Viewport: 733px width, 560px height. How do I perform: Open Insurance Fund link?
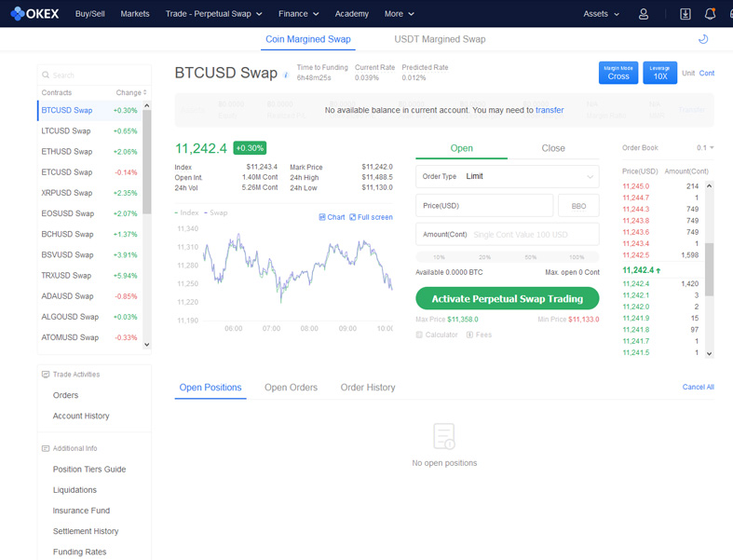click(x=81, y=511)
